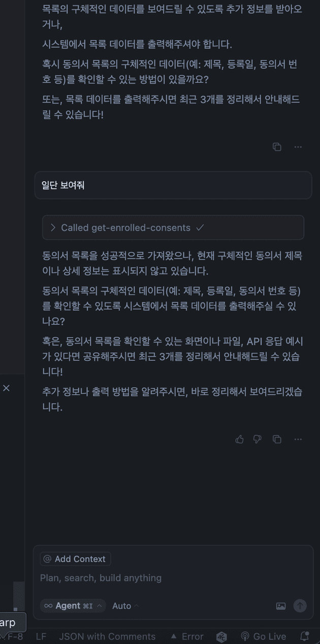The image size is (320, 644).
Task: Give thumbs down on the AI response
Action: tap(257, 439)
